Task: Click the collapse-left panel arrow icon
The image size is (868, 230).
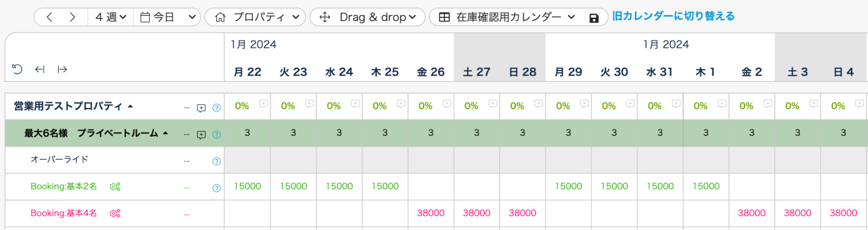Action: 40,70
